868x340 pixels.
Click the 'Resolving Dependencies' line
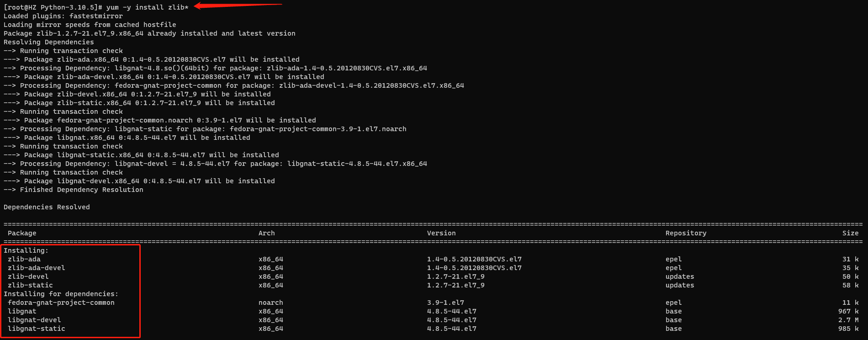(49, 42)
